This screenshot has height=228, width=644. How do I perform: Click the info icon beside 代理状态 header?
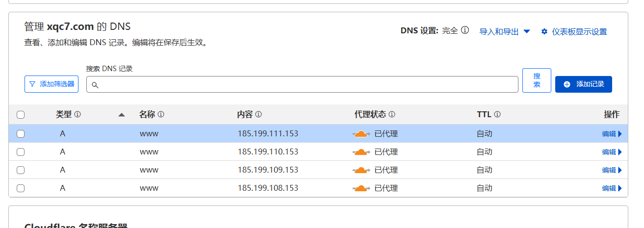tap(392, 114)
